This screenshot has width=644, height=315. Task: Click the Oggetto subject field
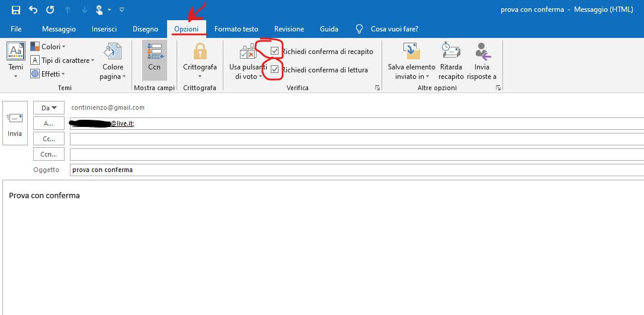tap(355, 170)
